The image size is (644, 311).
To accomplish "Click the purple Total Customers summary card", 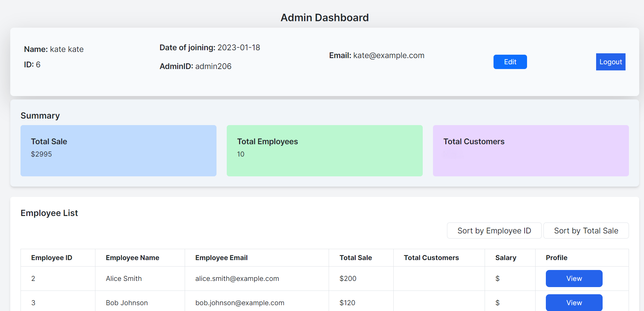I will click(530, 151).
